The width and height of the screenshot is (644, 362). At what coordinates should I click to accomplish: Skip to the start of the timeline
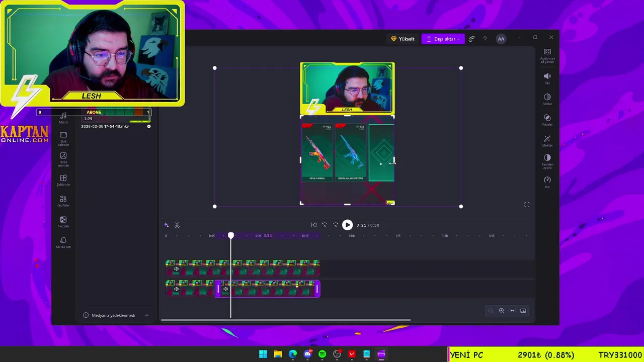[x=313, y=225]
